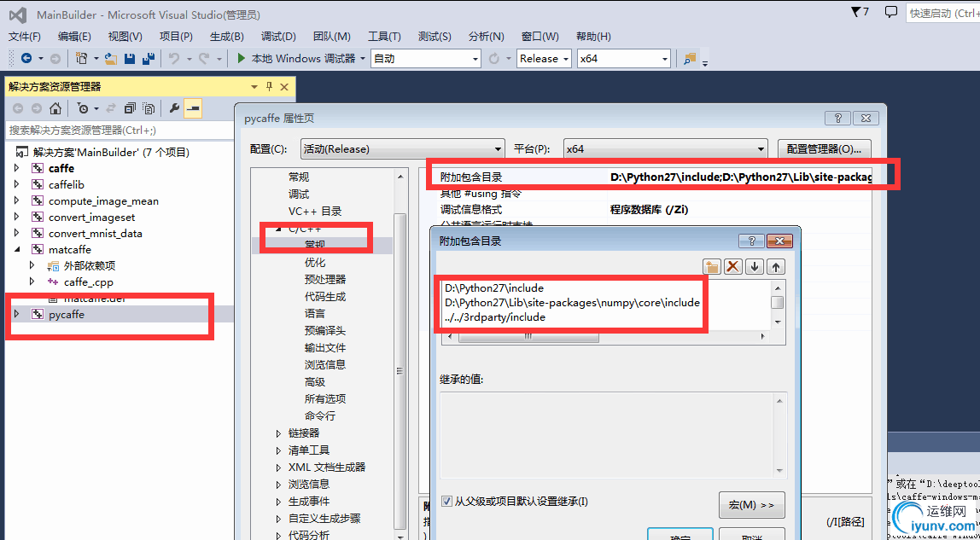
Task: Click the property tree vertical scrollbar
Action: tap(400, 369)
